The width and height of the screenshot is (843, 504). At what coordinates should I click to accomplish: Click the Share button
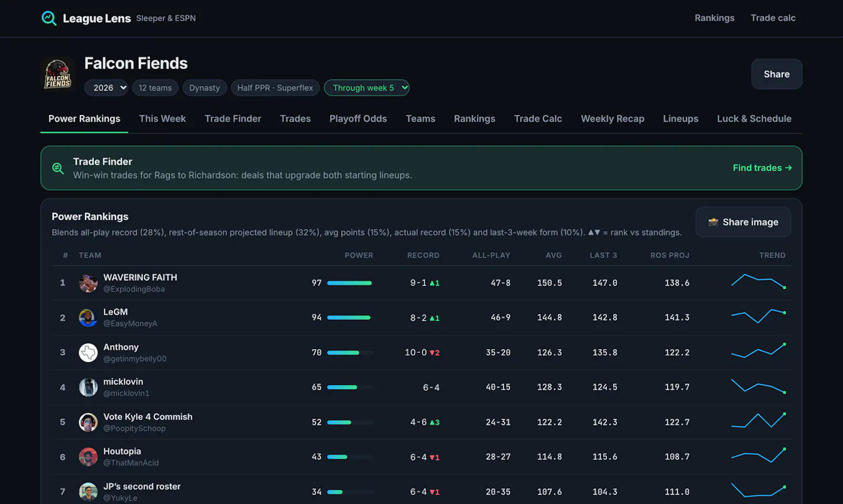pyautogui.click(x=777, y=74)
